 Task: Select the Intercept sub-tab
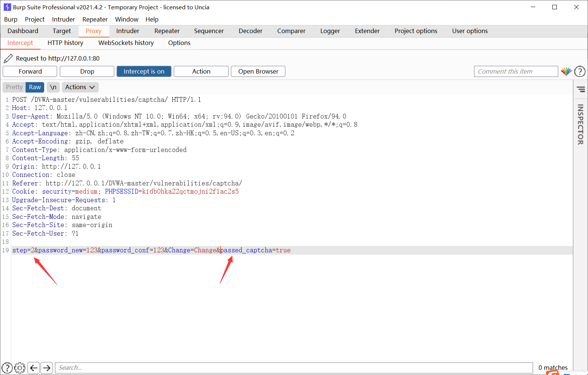click(20, 43)
